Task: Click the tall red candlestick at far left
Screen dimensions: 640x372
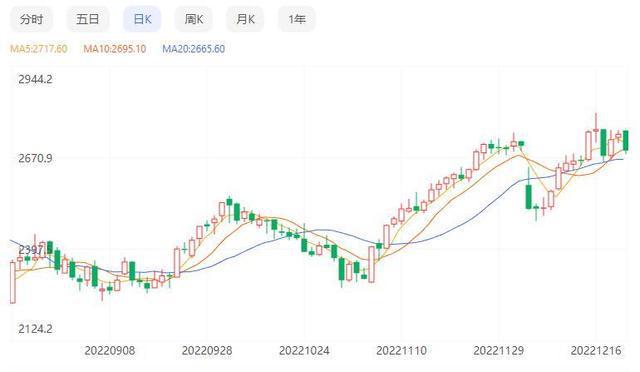Action: tap(13, 283)
